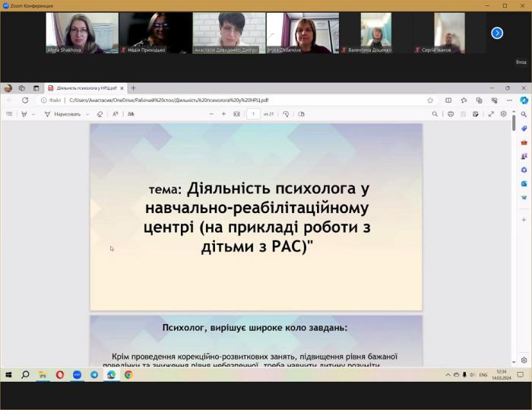Viewport: 532px width, 410px height.
Task: Open Edge collections button
Action: (x=479, y=100)
